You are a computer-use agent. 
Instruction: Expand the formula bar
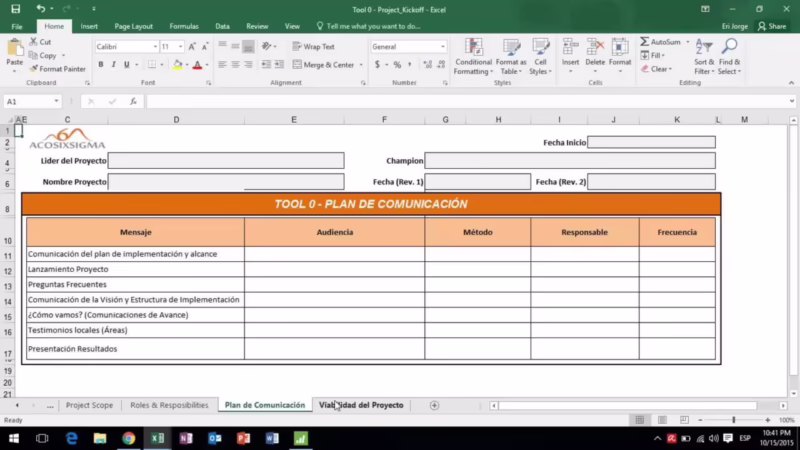pyautogui.click(x=791, y=102)
